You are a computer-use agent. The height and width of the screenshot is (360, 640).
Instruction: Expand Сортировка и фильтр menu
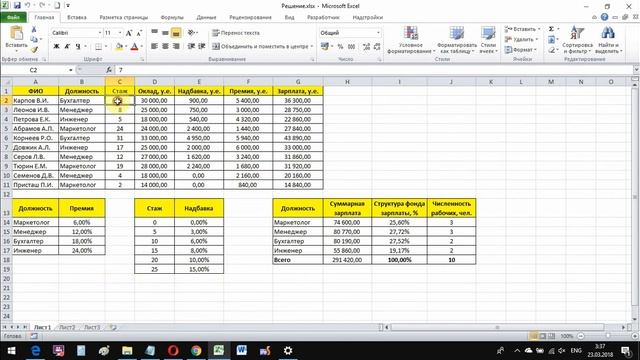tap(577, 40)
